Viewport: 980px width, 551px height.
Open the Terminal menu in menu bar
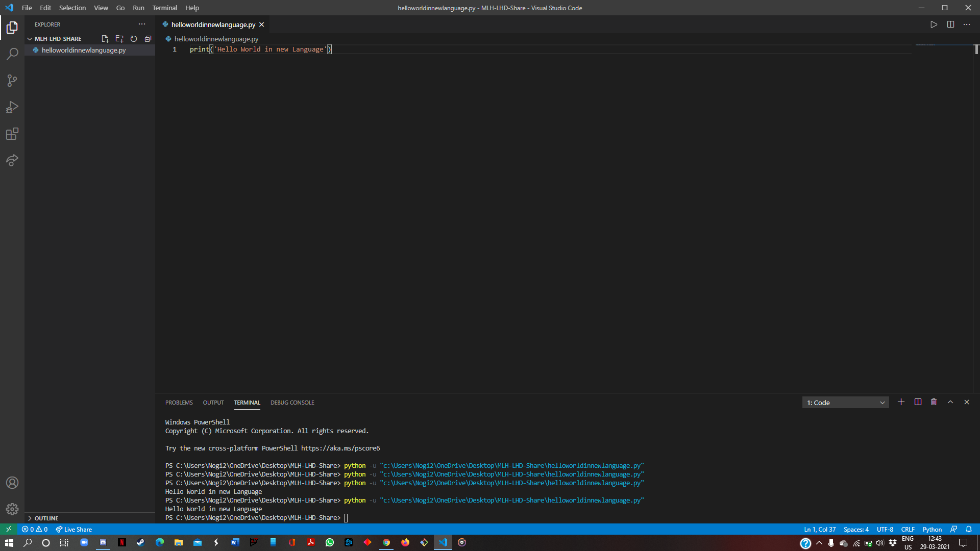click(x=164, y=8)
